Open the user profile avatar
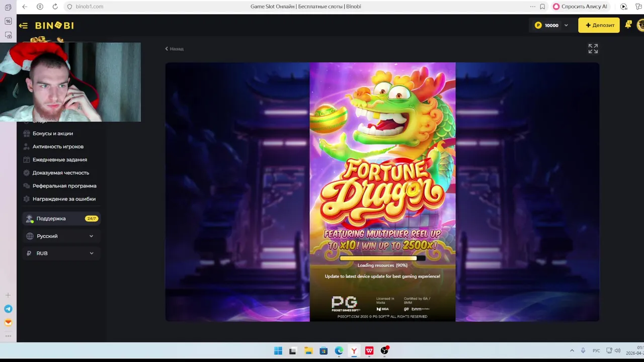This screenshot has height=362, width=644. click(x=640, y=25)
